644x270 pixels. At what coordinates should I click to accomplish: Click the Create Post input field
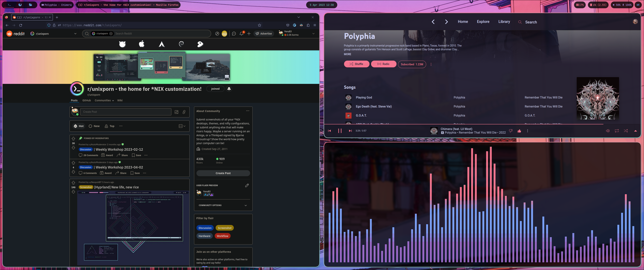click(x=125, y=112)
